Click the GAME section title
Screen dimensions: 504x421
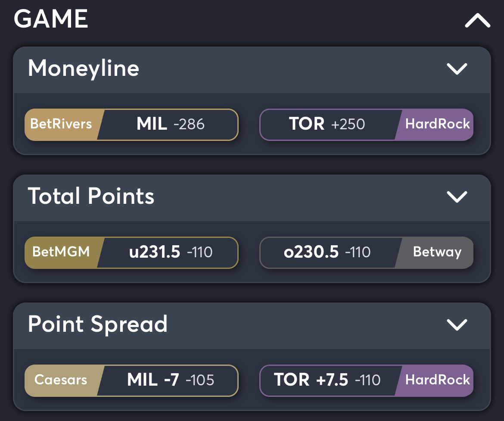tap(51, 19)
